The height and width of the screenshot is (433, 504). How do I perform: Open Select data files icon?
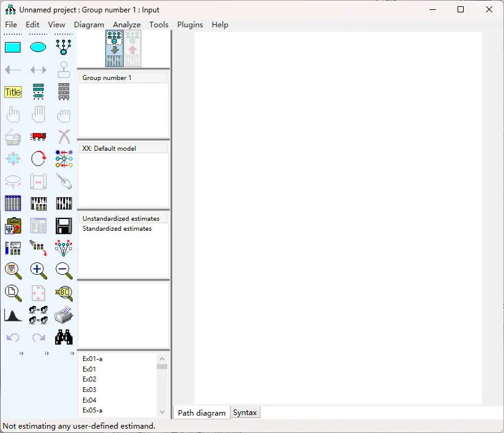coord(13,203)
